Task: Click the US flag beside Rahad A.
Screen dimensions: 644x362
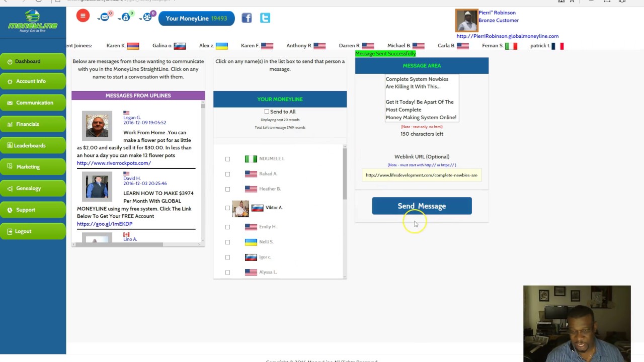Action: coord(251,174)
